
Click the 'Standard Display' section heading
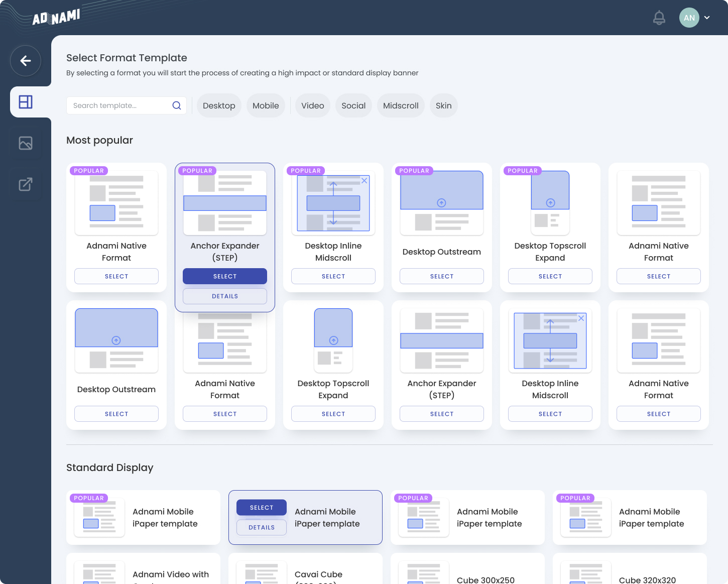click(x=109, y=468)
